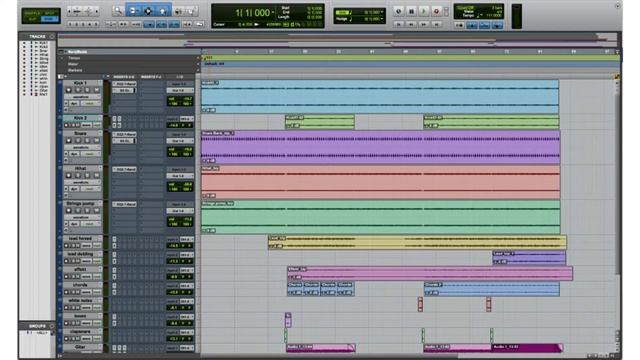Enable record on Snare track
Screen dimensions: 640x360
[x=69, y=140]
